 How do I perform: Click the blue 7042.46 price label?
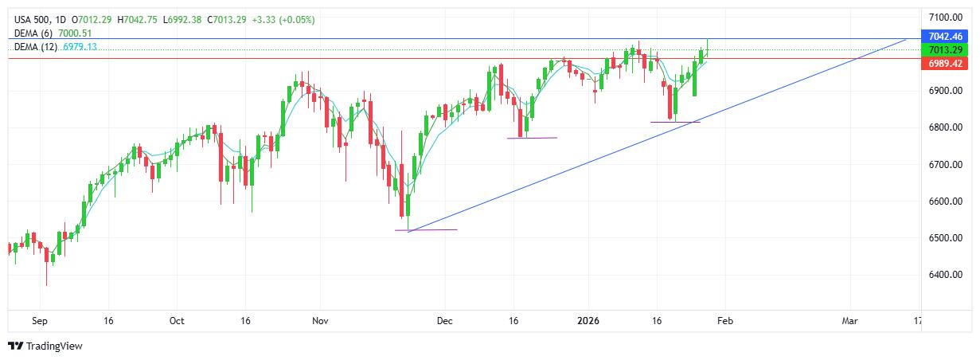click(946, 37)
